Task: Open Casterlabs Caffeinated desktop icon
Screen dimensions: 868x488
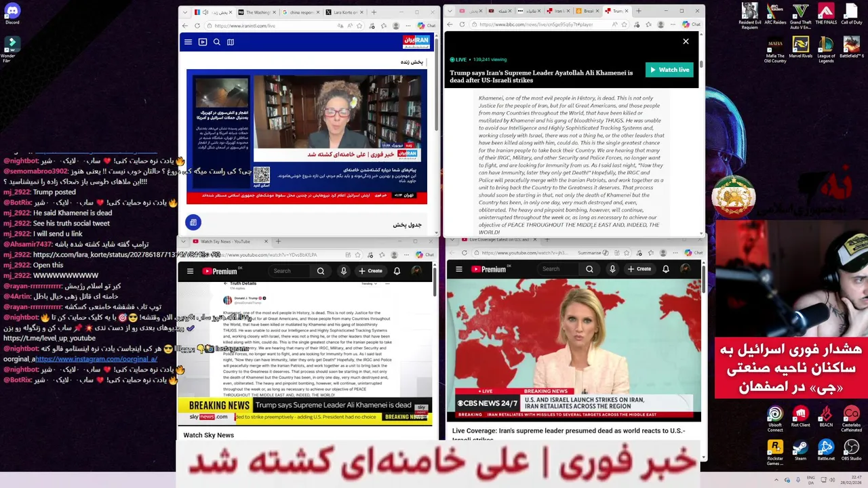Action: [852, 418]
